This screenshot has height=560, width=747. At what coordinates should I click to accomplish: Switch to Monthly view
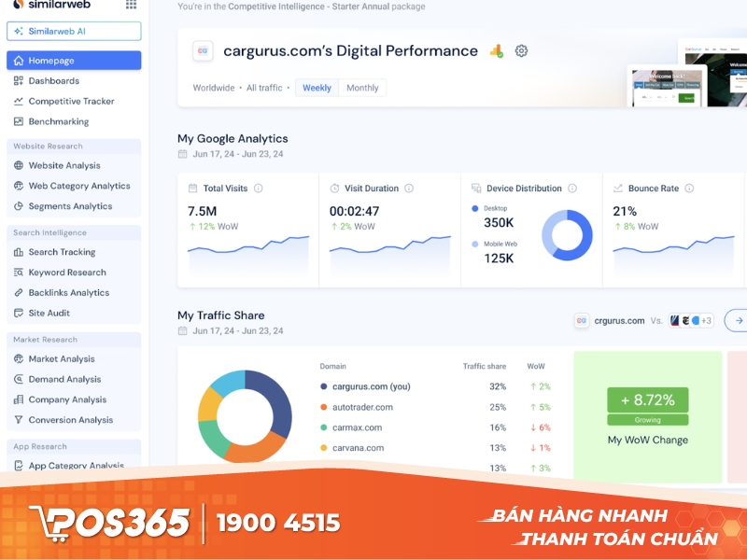[x=362, y=88]
